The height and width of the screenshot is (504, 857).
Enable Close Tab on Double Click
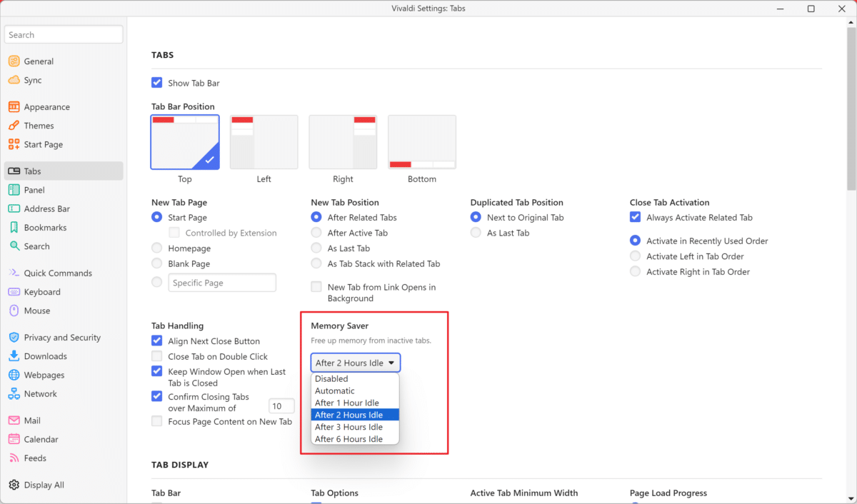point(156,356)
